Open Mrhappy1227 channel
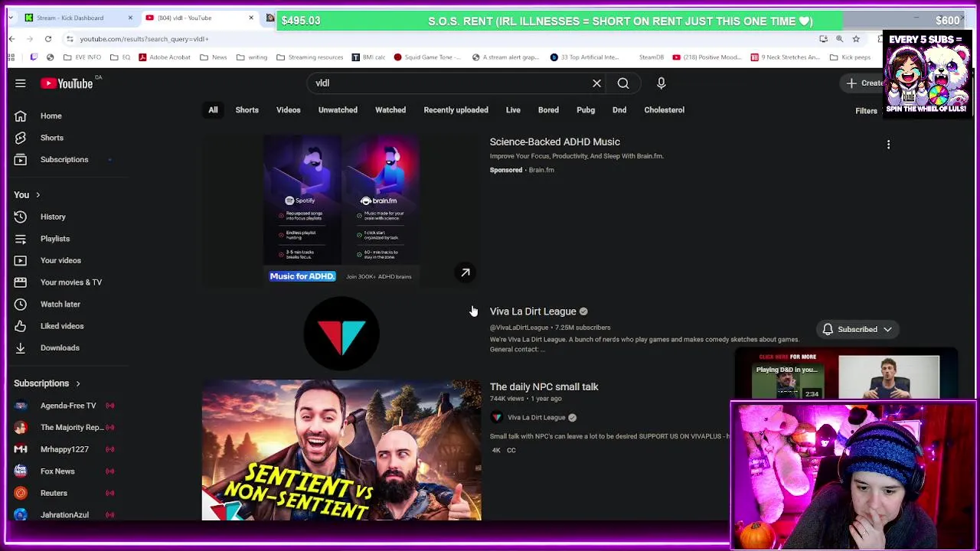This screenshot has width=980, height=551. [x=65, y=449]
